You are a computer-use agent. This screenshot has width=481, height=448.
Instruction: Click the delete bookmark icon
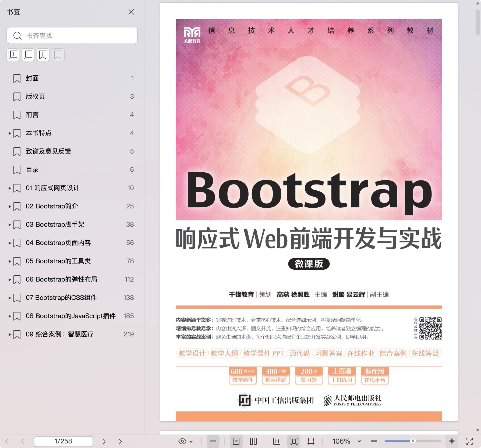58,55
